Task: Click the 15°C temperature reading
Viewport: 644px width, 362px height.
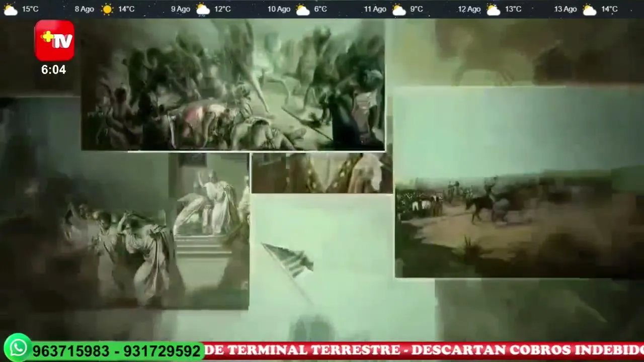Action: (x=30, y=9)
